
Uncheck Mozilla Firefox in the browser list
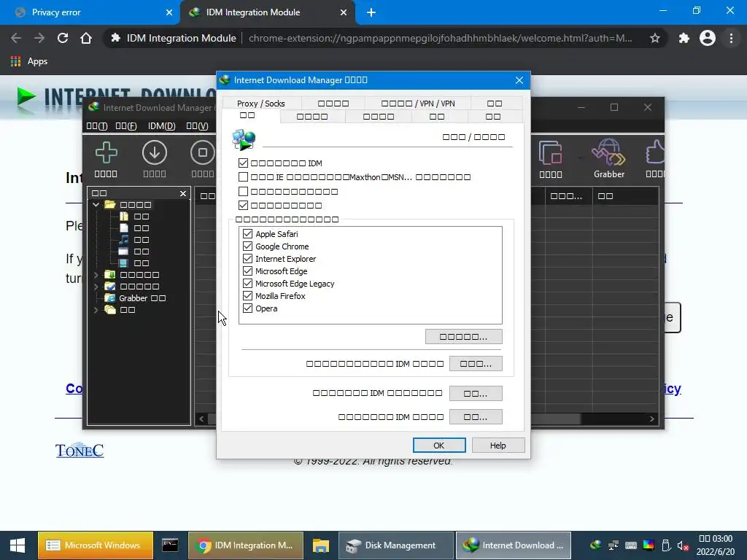[247, 296]
